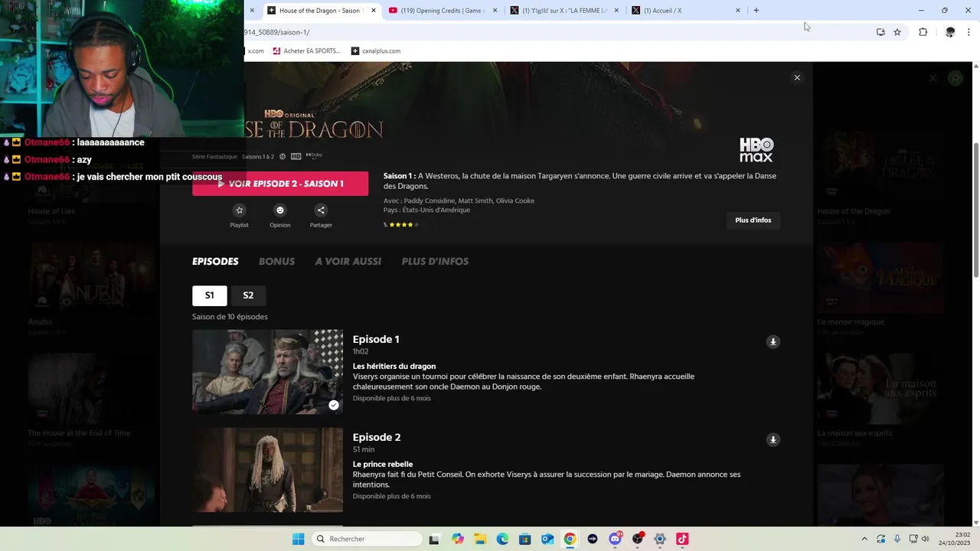
Task: Open Chrome extensions puzzle icon
Action: pyautogui.click(x=923, y=32)
